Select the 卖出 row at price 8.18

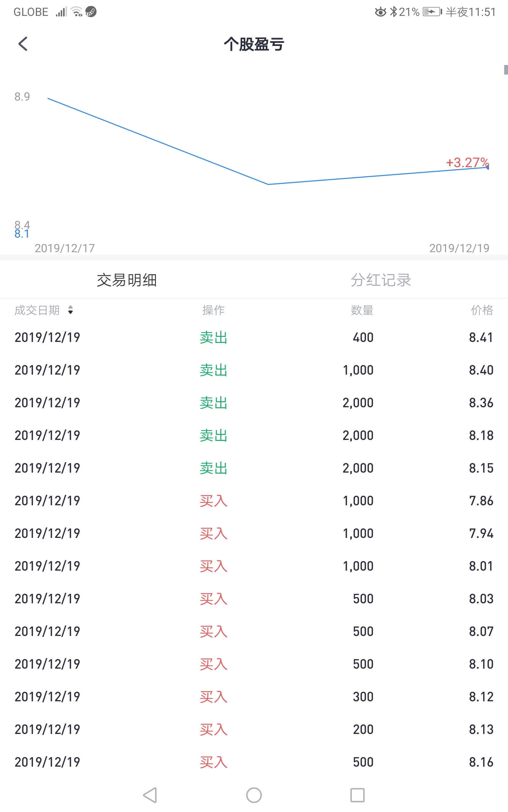254,435
